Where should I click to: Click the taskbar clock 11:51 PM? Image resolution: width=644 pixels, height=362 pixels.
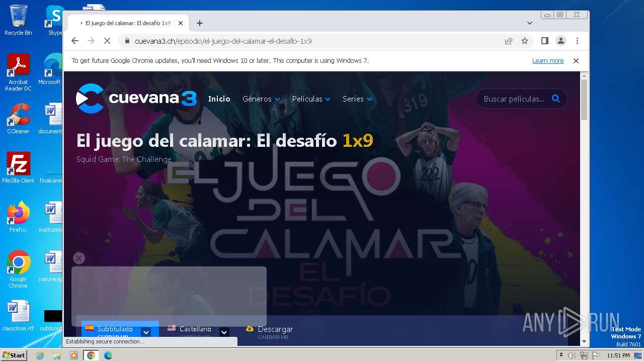click(618, 355)
